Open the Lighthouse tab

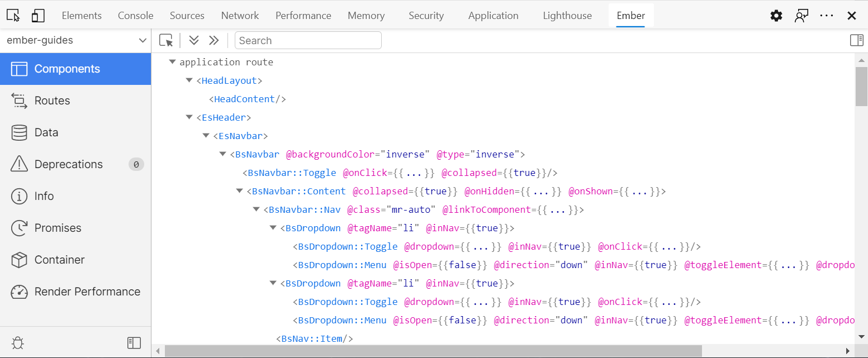tap(567, 16)
